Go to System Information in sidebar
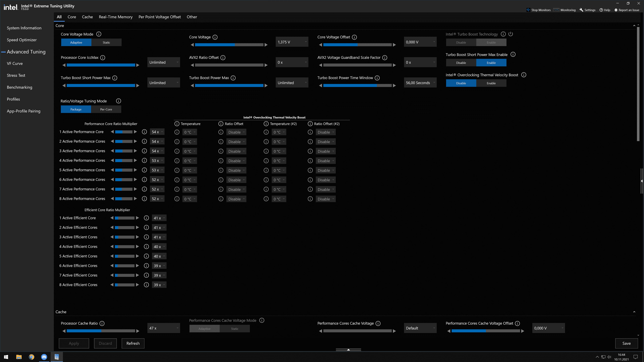The height and width of the screenshot is (362, 644). point(24,28)
